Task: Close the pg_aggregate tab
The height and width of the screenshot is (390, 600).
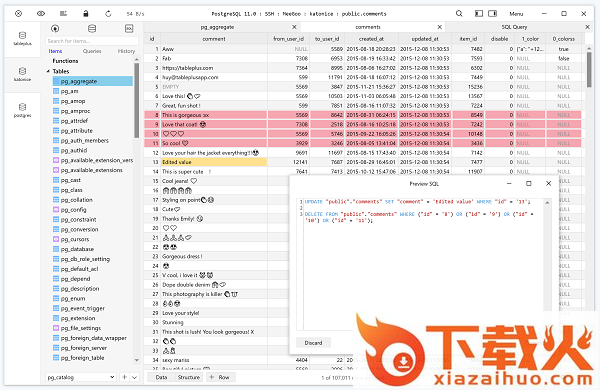Action: tap(294, 27)
